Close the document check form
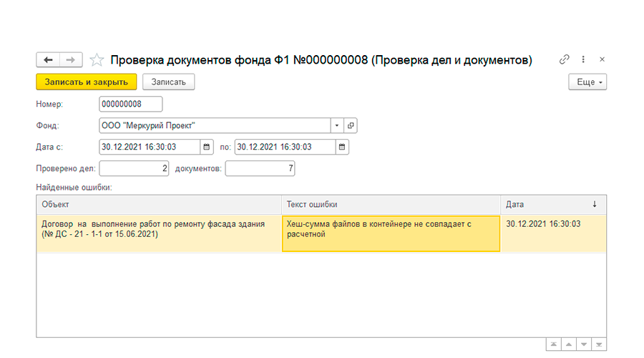Viewport: 644px width, 358px height. tap(602, 59)
